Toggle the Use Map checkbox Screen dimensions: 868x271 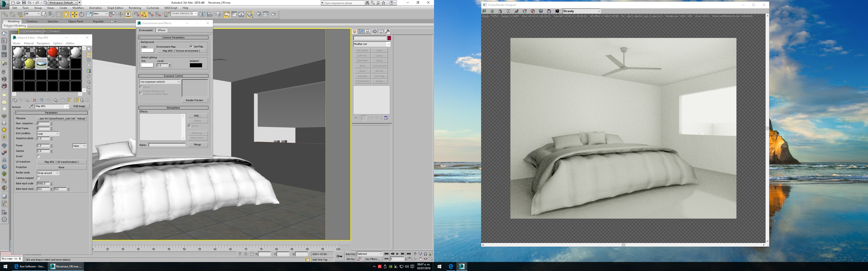[191, 47]
